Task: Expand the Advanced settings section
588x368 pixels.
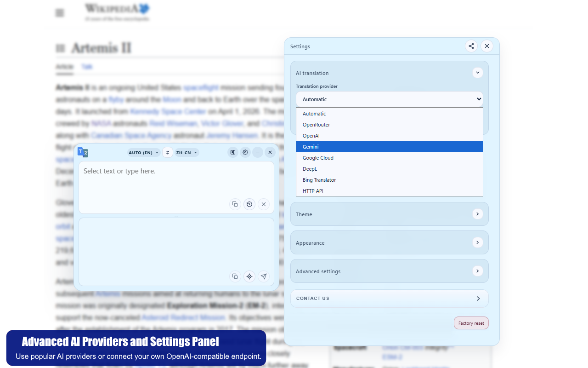Action: 477,271
